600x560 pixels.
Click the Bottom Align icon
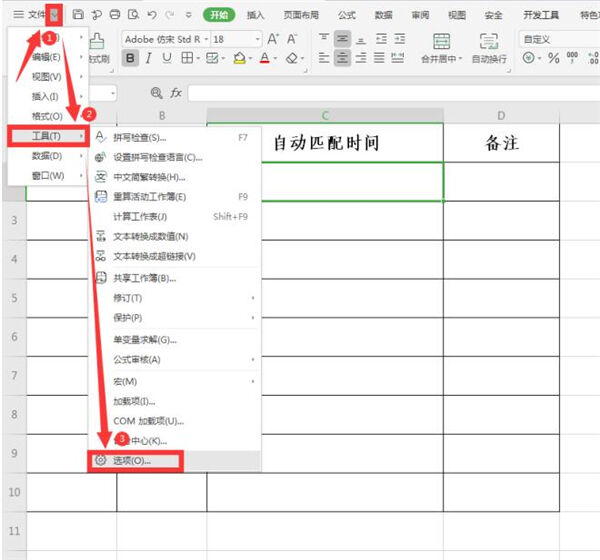[361, 39]
